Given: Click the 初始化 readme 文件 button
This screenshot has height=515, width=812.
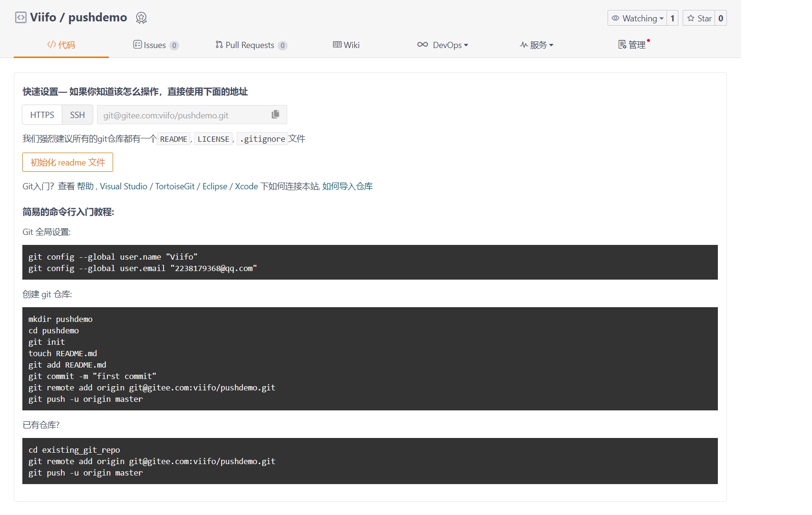Looking at the screenshot, I should 68,162.
